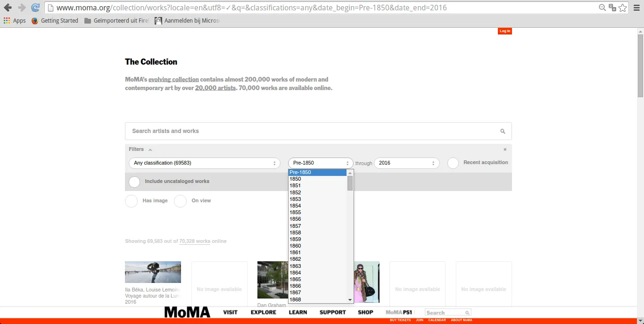Viewport: 644px width, 324px height.
Task: Select 1850 in the year list
Action: 318,179
